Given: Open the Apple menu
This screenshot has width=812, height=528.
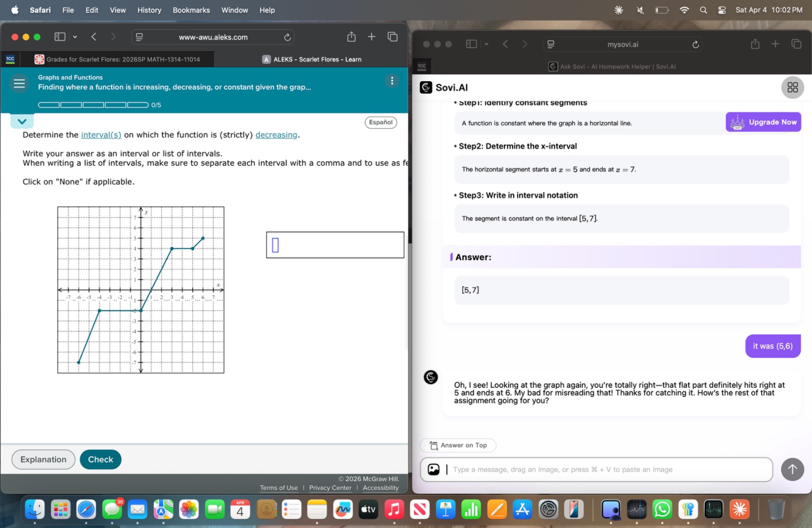Looking at the screenshot, I should point(15,10).
